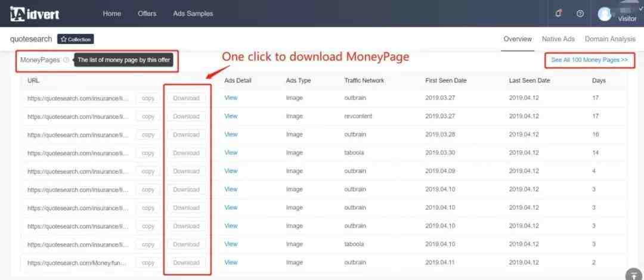Download page first seen 2019.04.09
This screenshot has width=644, height=280.
[x=186, y=171]
